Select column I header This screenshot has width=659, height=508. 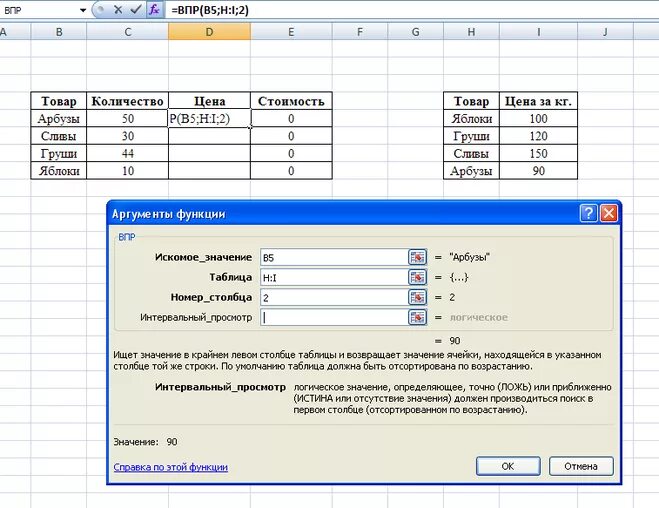point(538,32)
